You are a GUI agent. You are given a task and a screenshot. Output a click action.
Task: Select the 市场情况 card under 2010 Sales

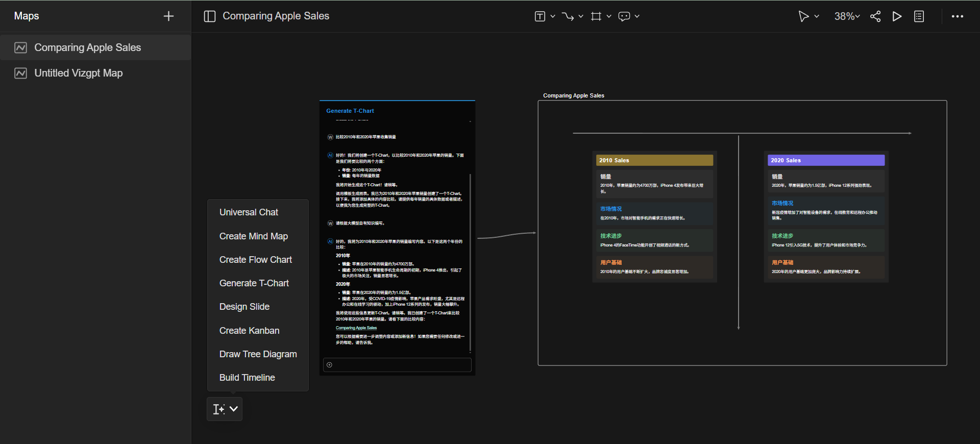coord(654,213)
